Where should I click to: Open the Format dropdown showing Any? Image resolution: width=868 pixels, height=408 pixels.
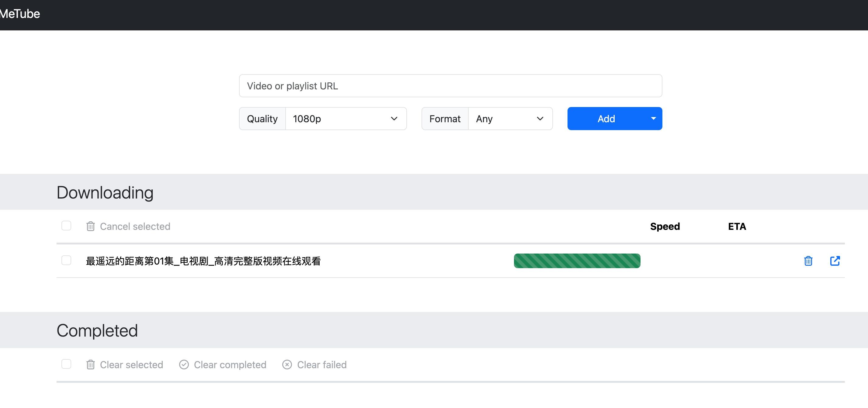510,119
